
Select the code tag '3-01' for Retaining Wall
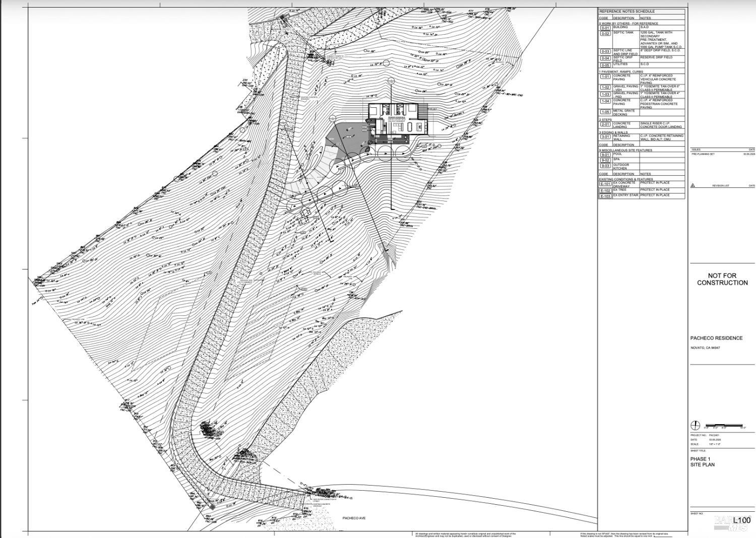pos(605,137)
